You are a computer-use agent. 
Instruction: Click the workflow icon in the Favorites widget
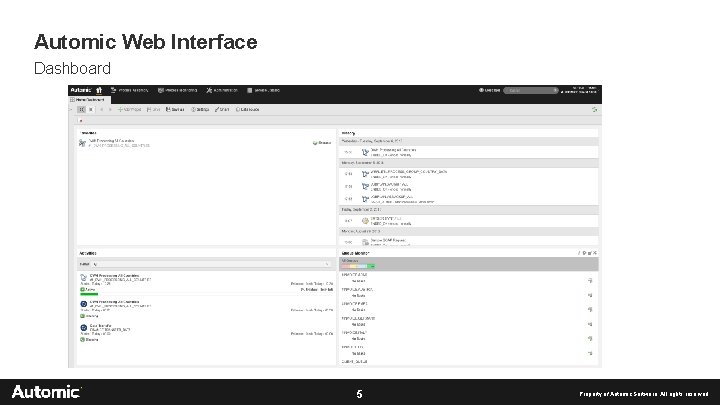[x=82, y=143]
